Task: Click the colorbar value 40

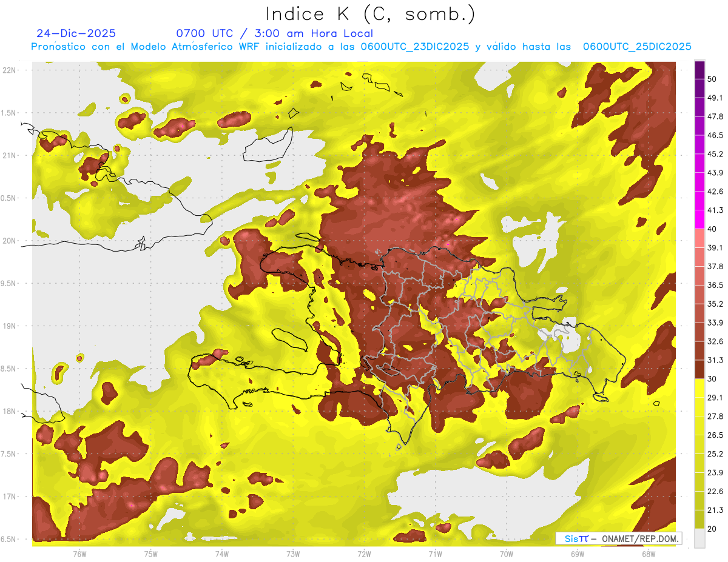Action: click(712, 229)
